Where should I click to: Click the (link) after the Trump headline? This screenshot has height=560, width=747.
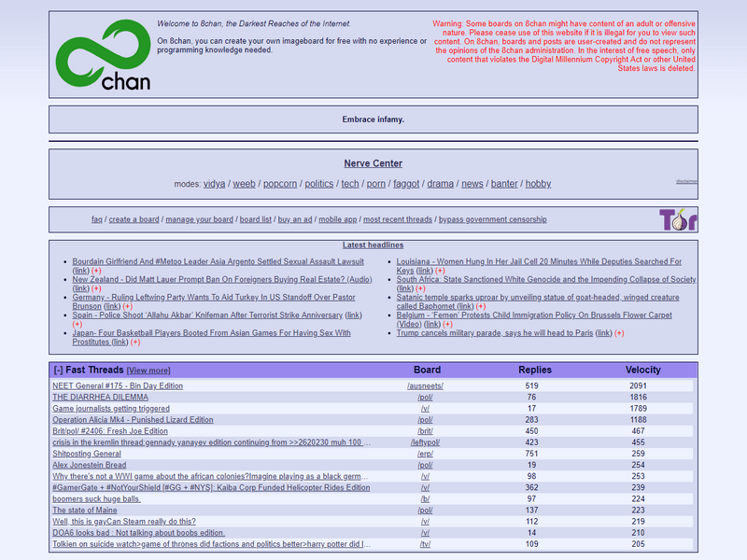tap(603, 333)
